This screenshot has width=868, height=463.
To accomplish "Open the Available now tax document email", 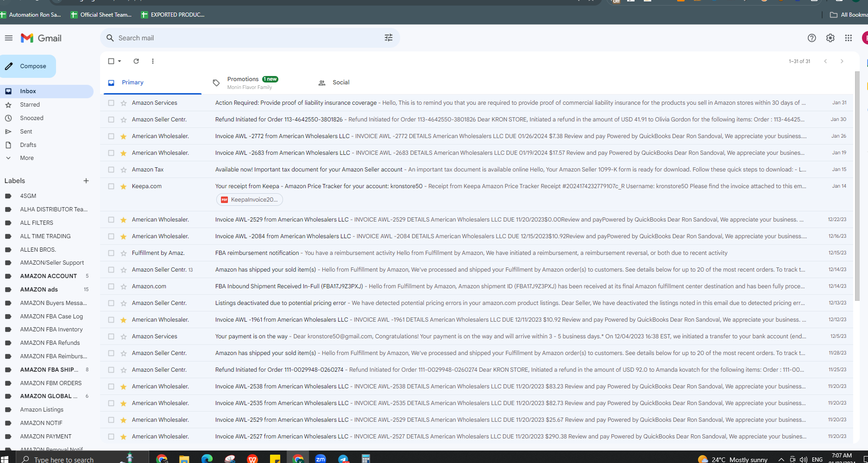I will click(477, 170).
